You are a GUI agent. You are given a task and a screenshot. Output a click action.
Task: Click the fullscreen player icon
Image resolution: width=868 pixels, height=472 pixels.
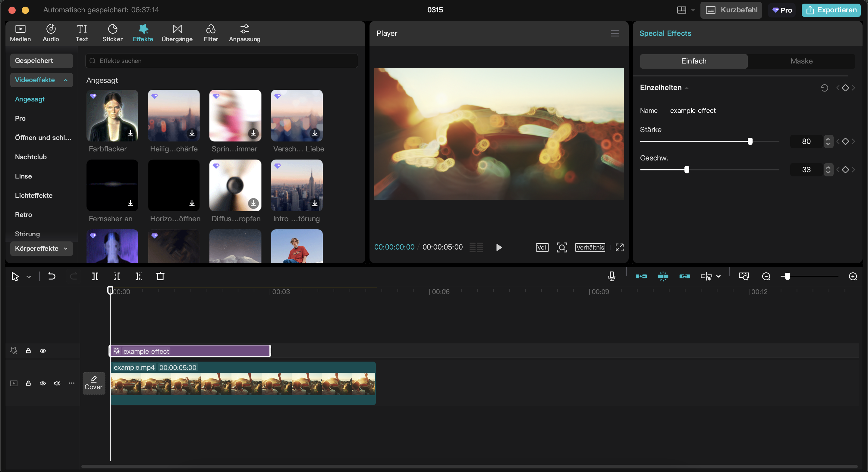pyautogui.click(x=619, y=247)
